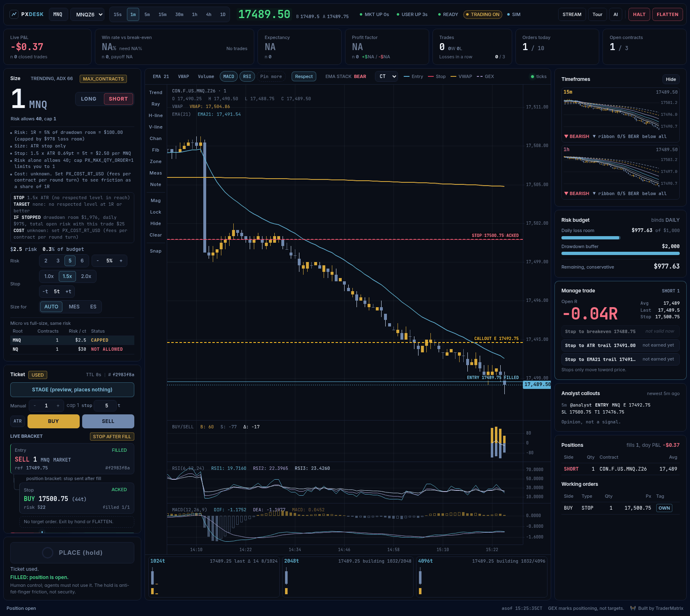Screen dimensions: 690x616
Task: Click Stop to ATR trail 17491.00
Action: coord(621,345)
